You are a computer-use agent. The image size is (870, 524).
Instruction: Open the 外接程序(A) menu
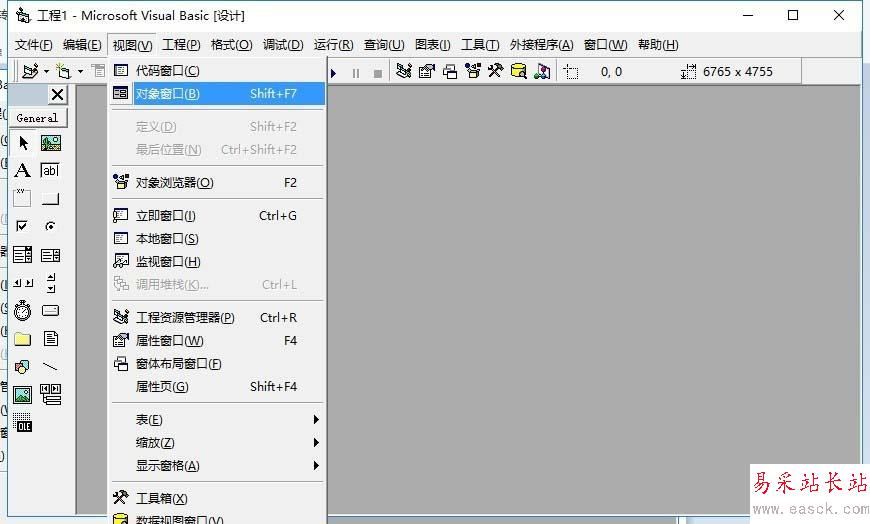pos(542,45)
